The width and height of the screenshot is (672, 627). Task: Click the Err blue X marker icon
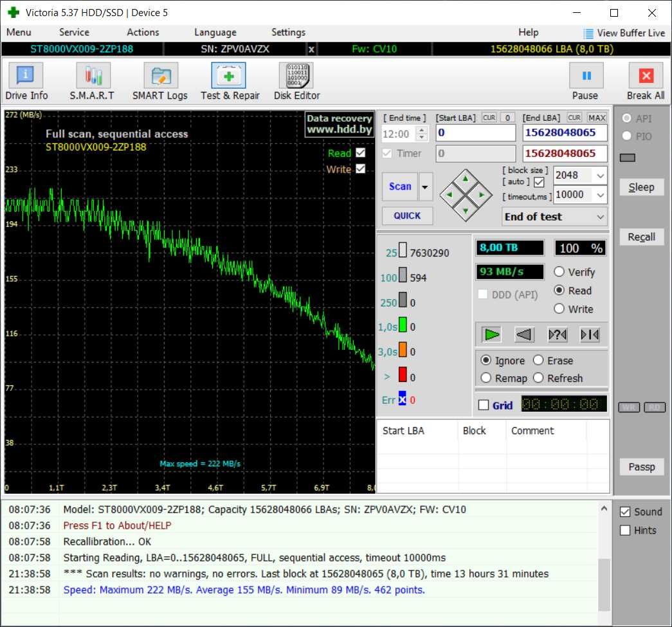402,399
